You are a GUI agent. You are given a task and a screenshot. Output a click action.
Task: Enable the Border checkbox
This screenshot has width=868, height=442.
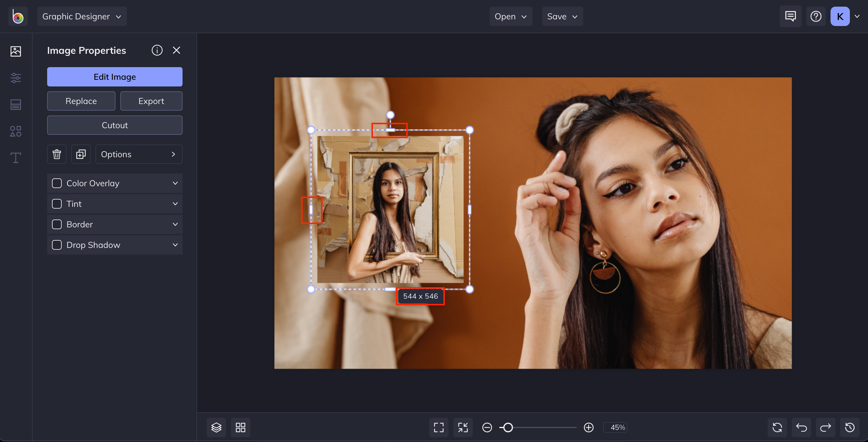[57, 225]
